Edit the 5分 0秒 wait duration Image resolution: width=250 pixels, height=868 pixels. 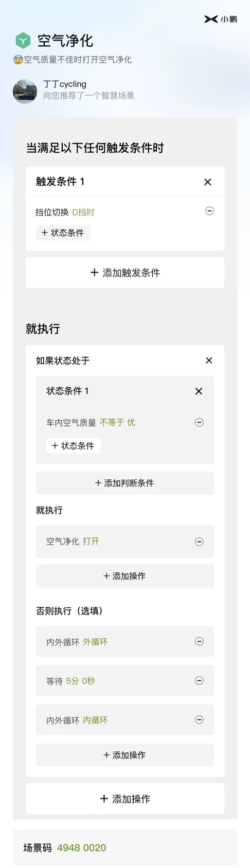click(81, 681)
